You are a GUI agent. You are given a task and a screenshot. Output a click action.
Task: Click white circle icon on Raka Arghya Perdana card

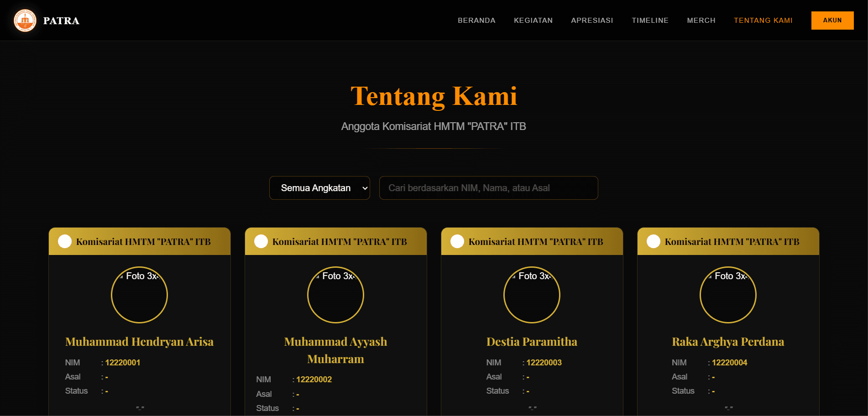(654, 241)
